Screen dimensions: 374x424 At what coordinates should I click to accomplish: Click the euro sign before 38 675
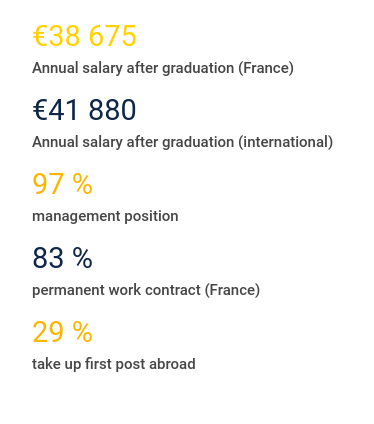pos(40,36)
